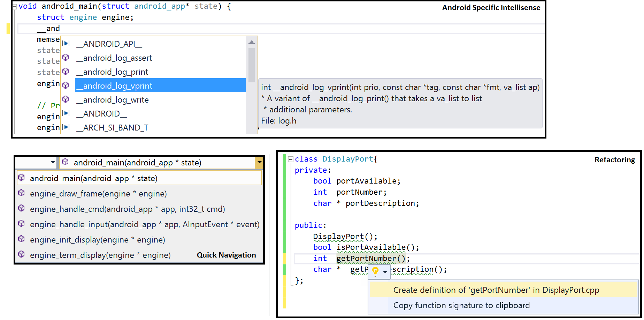Expand the lightbulb dropdown arrow
This screenshot has height=320, width=644.
(x=385, y=272)
